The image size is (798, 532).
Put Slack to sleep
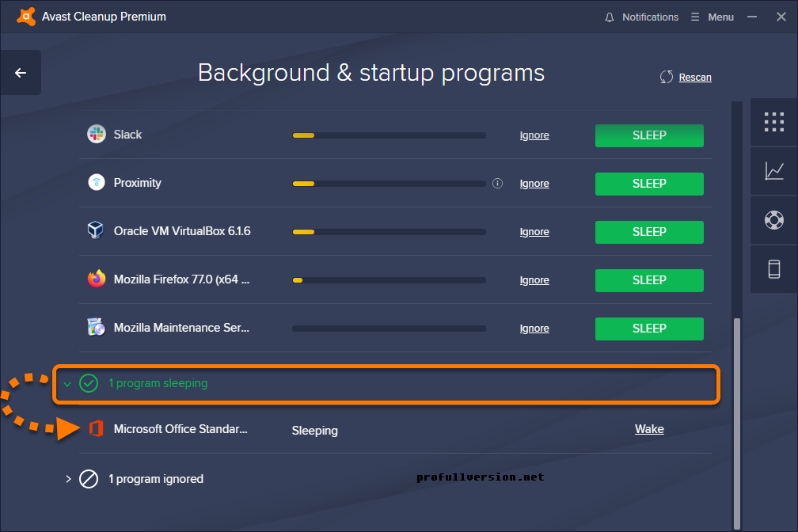click(x=648, y=135)
